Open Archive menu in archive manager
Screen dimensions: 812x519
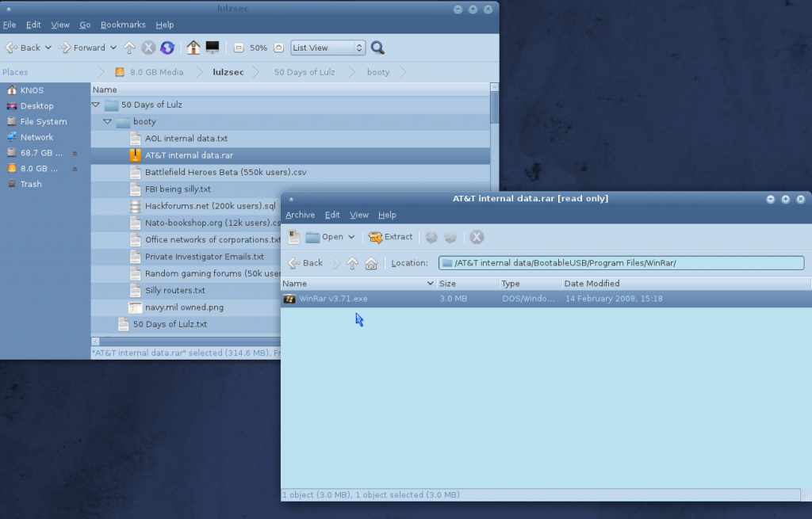coord(300,215)
